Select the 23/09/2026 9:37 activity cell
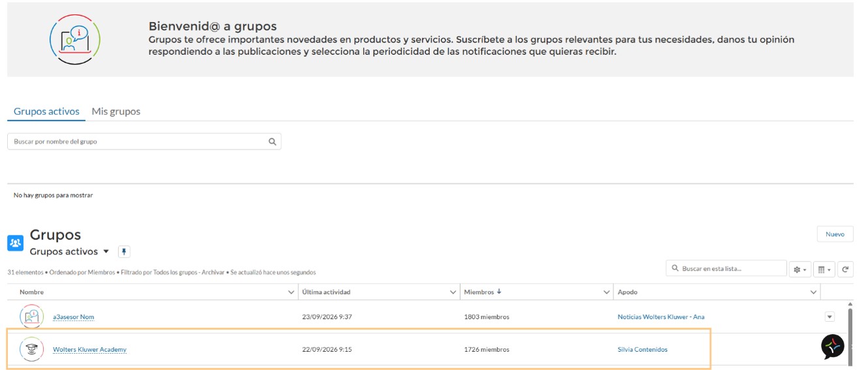 point(327,317)
